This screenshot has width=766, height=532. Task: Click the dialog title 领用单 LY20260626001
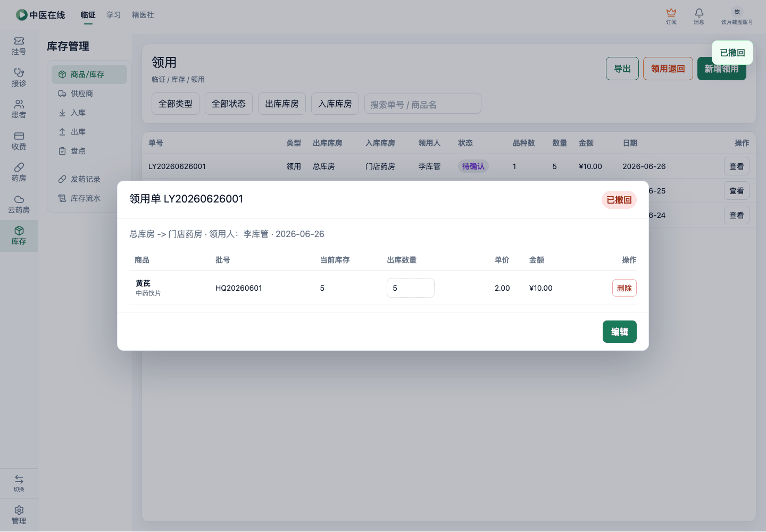coord(186,199)
